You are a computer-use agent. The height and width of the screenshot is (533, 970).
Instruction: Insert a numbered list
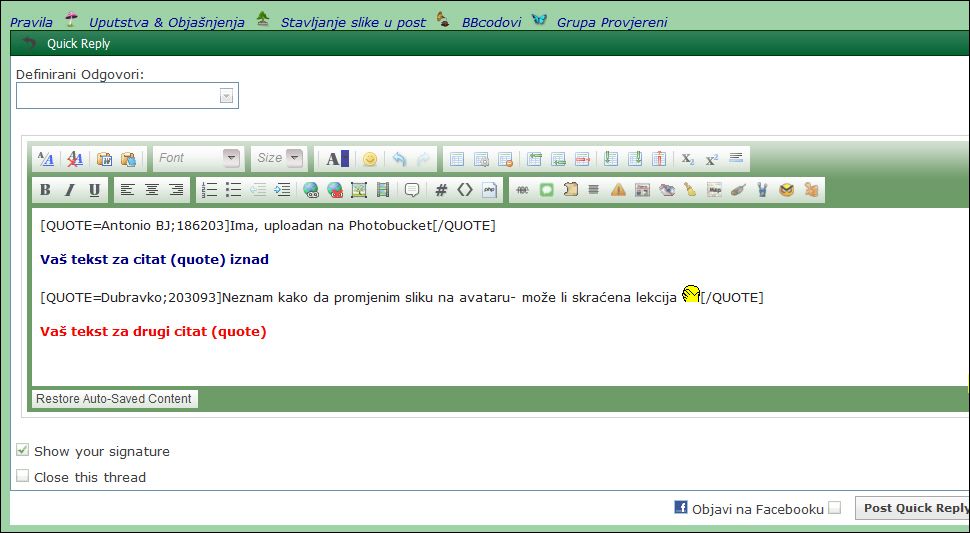pyautogui.click(x=210, y=190)
